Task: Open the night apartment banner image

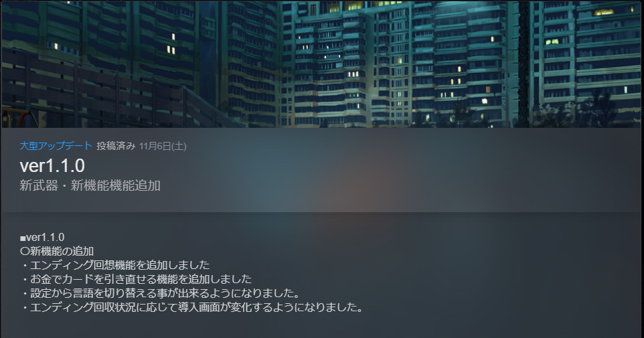Action: pos(322,64)
